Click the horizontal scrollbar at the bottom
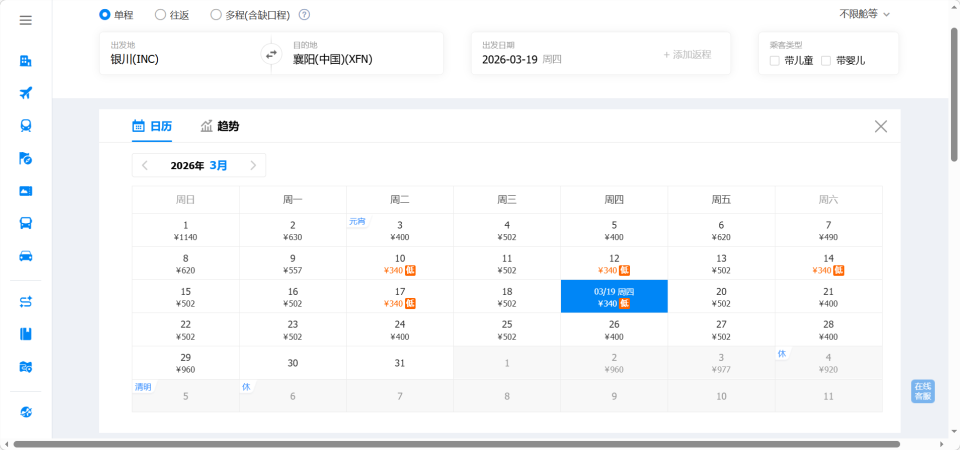 (457, 444)
